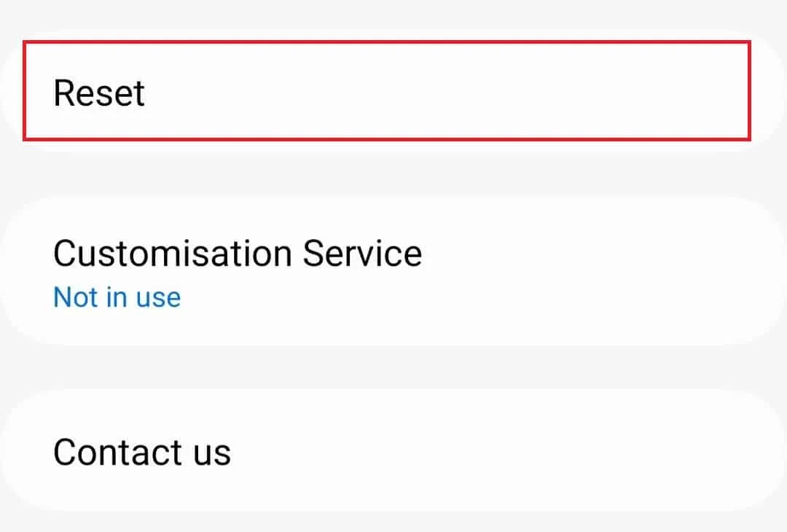Image resolution: width=787 pixels, height=532 pixels.
Task: View Customisation Service settings
Action: (x=393, y=272)
